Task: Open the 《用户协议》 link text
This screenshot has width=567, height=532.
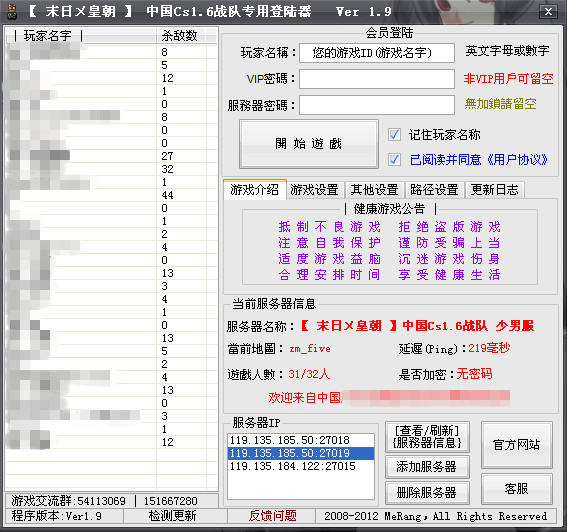Action: 517,159
